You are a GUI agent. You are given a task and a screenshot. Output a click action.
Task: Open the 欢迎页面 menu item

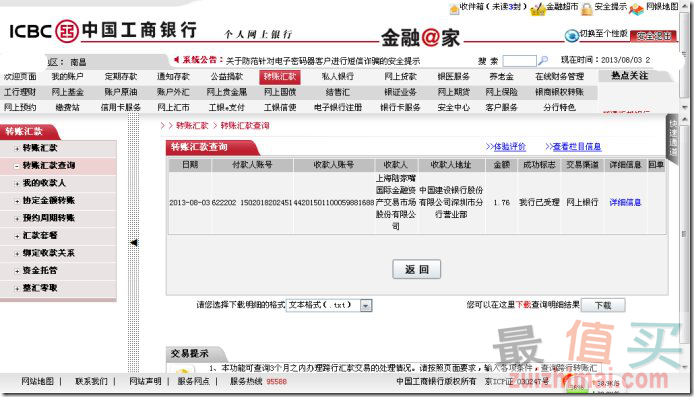coord(20,77)
